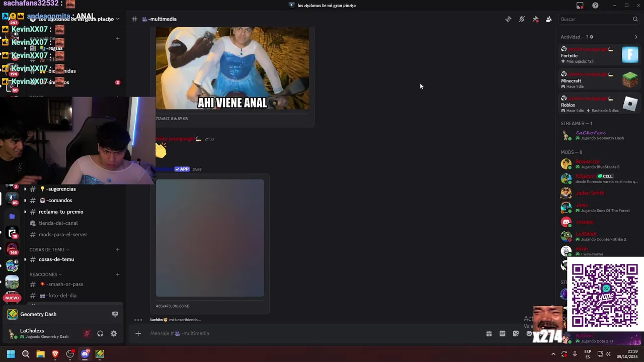Open the volume icon in system tray
Viewport: 644px width, 362px height.
pos(608,354)
